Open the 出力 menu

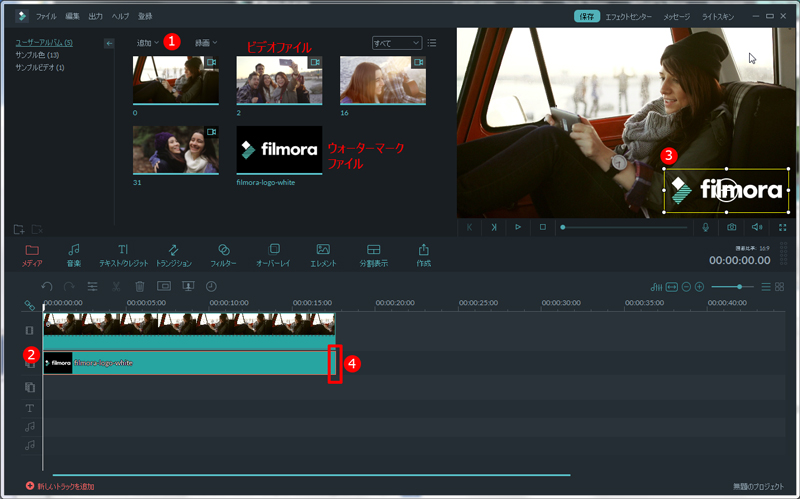pyautogui.click(x=95, y=16)
